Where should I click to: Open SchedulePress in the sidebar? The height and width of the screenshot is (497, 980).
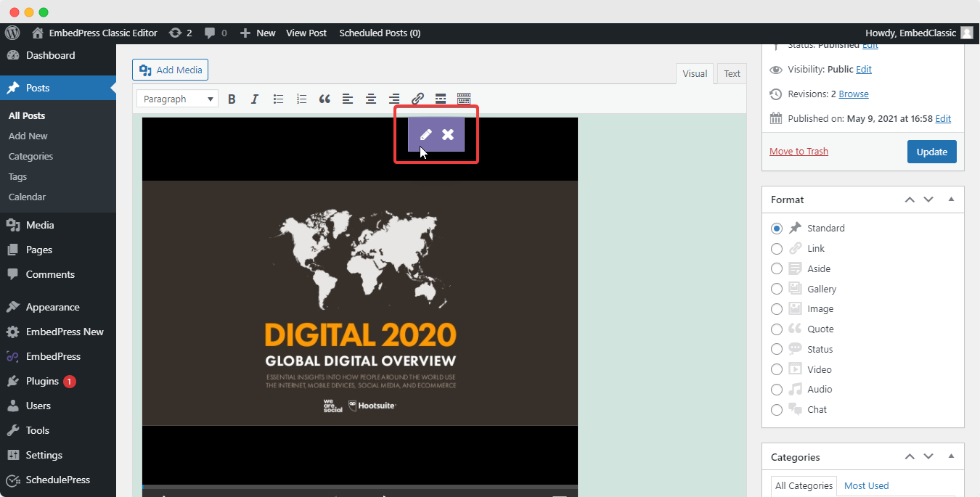point(58,480)
